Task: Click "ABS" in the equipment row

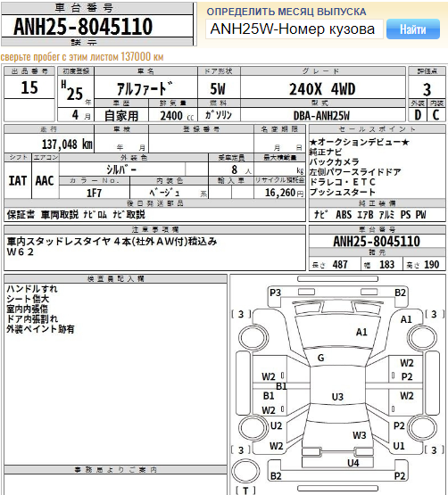Action: coord(344,215)
